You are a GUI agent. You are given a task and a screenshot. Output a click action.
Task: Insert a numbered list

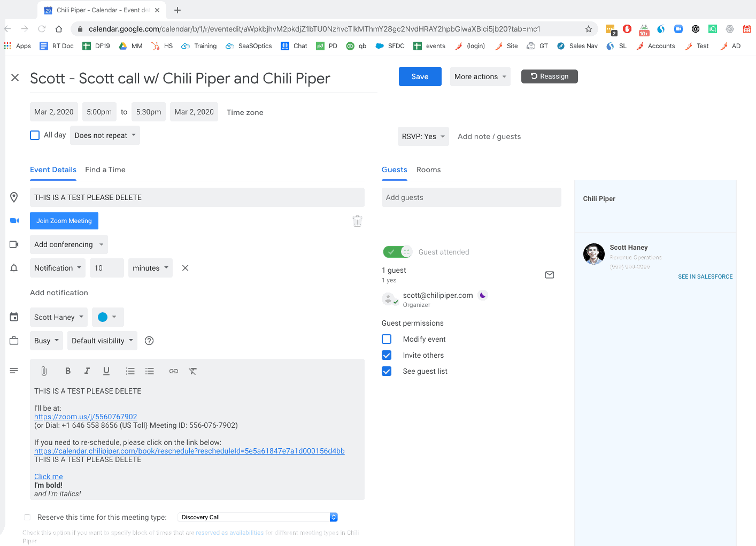point(130,371)
